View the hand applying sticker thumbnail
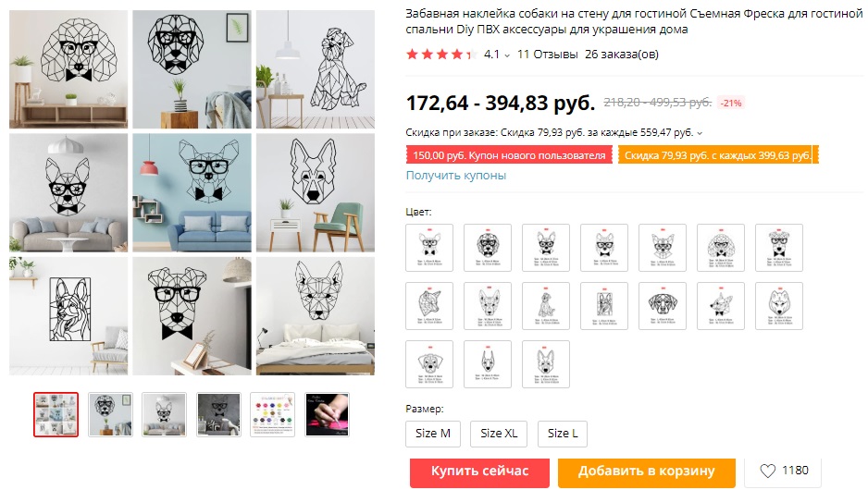 328,414
